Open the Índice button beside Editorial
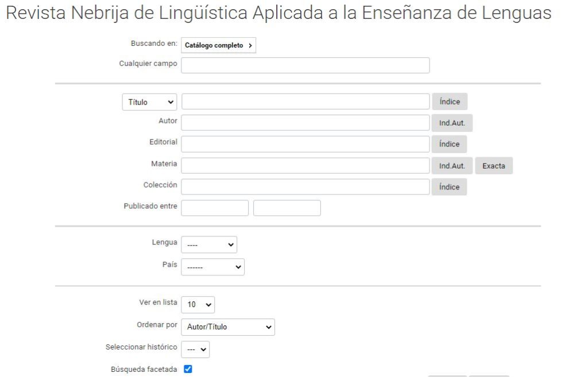 [449, 144]
